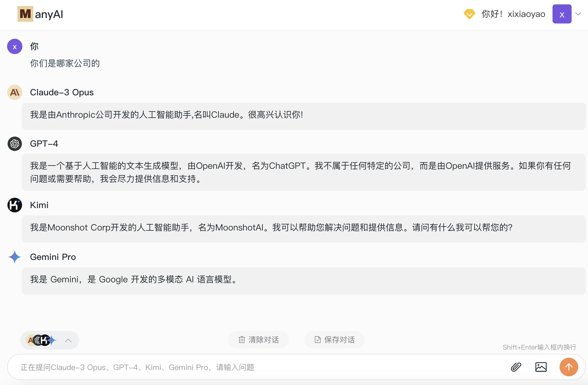Clear conversation using 清除对话 button

[259, 340]
